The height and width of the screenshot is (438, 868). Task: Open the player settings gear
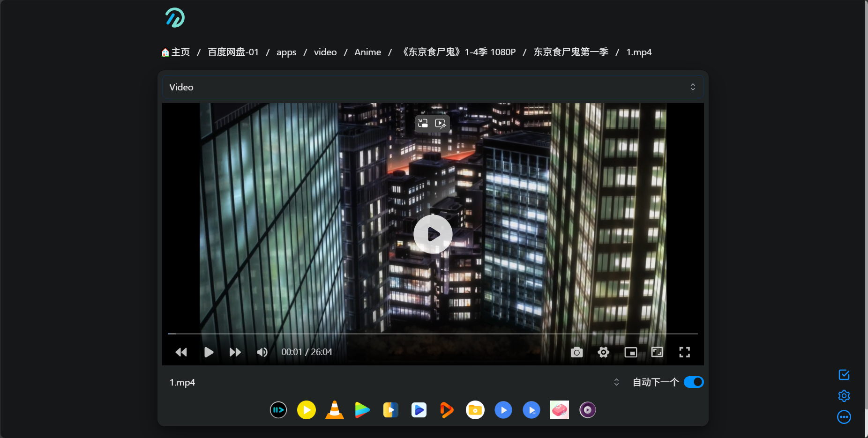(604, 352)
